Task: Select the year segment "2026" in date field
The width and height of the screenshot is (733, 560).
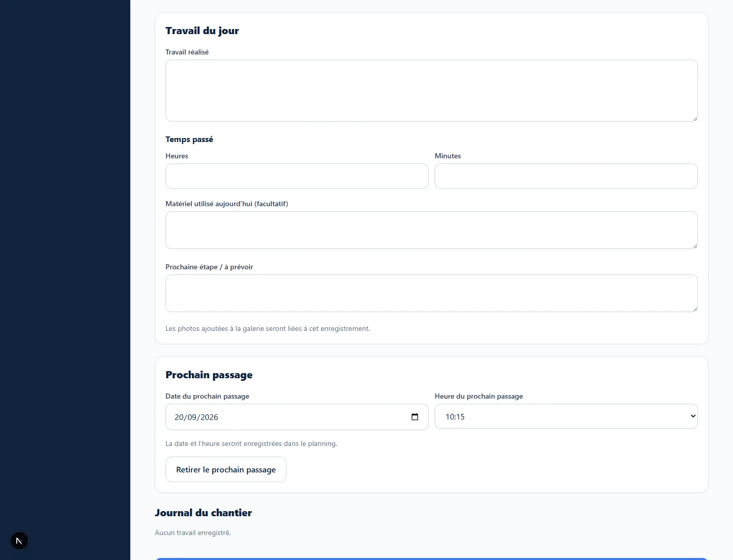Action: (x=209, y=417)
